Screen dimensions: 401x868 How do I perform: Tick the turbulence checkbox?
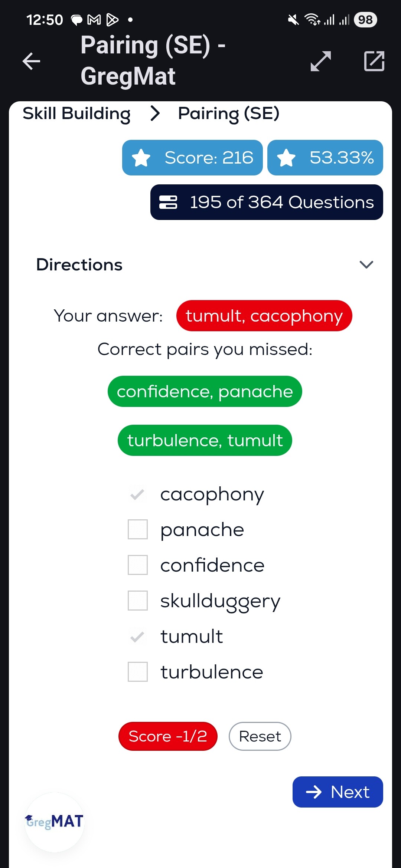pyautogui.click(x=138, y=672)
